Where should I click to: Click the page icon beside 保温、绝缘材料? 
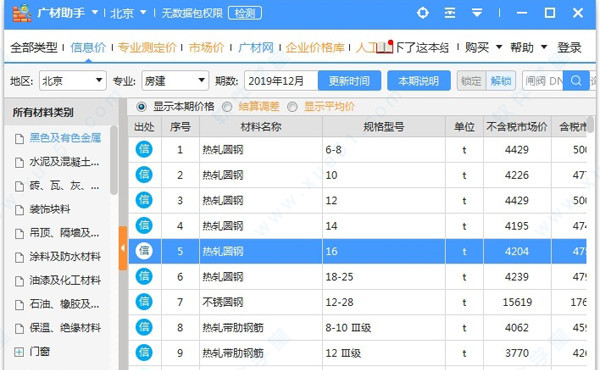click(19, 329)
